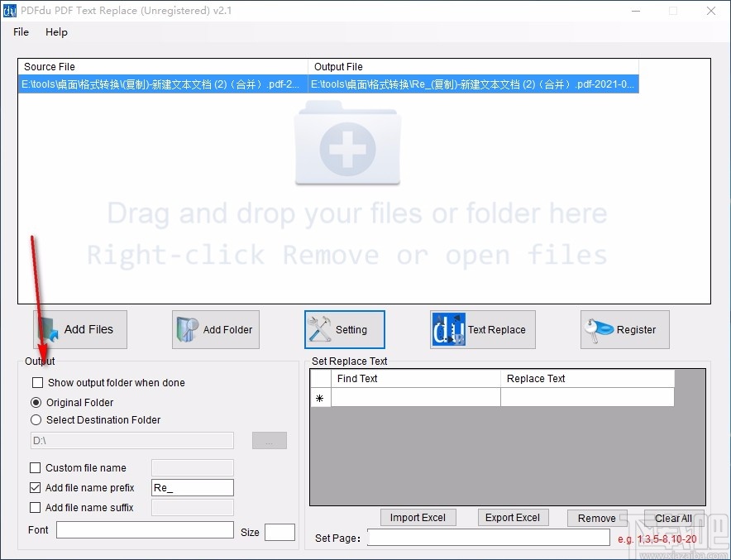
Task: Start conversion with the Text Replace icon
Action: pyautogui.click(x=447, y=329)
